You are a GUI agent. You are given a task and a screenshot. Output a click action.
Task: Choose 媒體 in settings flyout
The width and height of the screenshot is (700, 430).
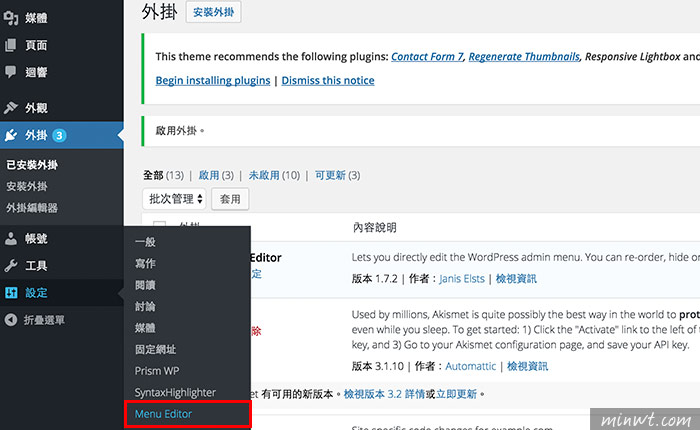point(145,328)
